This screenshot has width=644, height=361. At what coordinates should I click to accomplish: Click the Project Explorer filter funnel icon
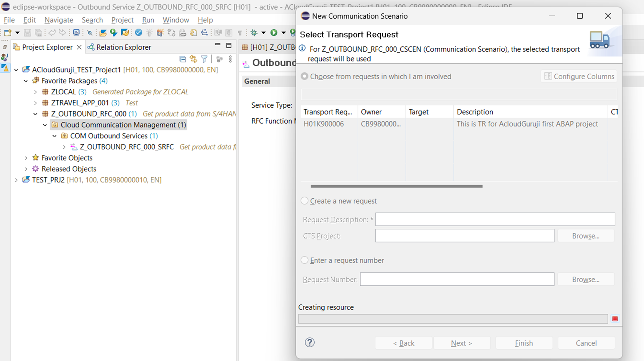[x=204, y=59]
